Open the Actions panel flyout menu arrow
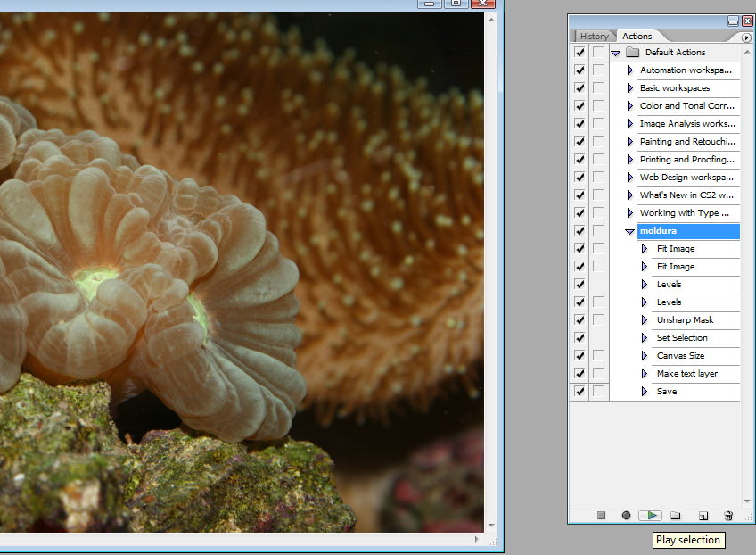This screenshot has width=756, height=555. tap(746, 37)
